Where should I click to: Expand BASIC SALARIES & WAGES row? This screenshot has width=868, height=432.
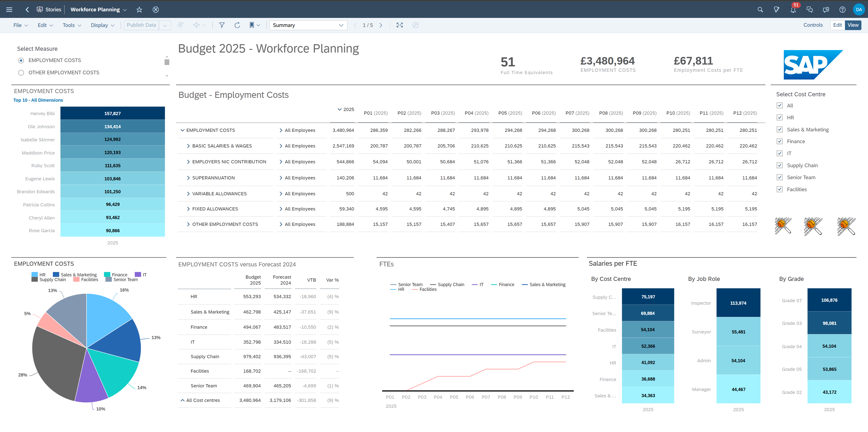tap(188, 146)
